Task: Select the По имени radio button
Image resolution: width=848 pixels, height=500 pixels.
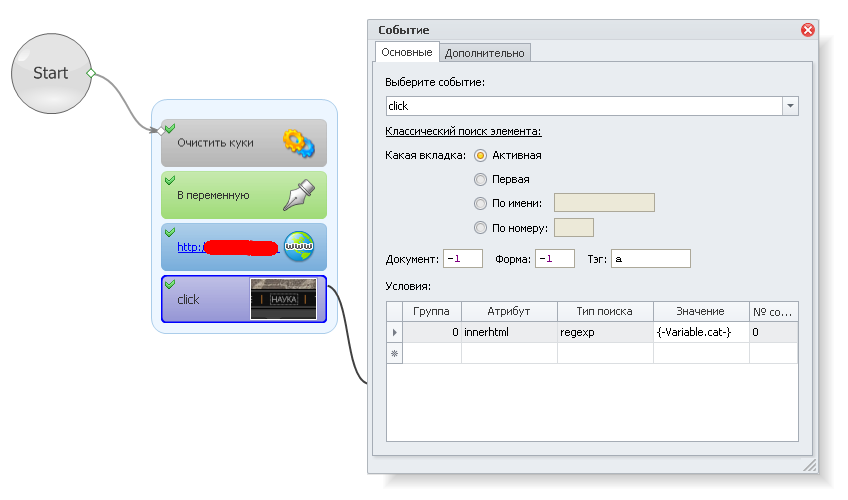Action: [480, 203]
